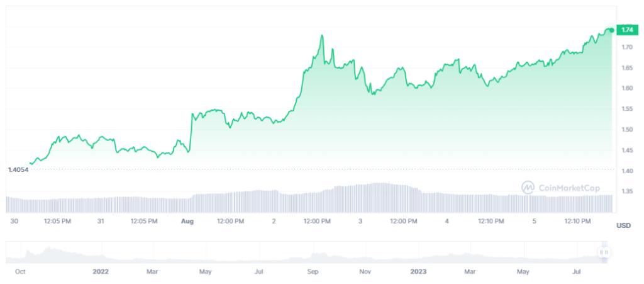Jump to Nov in the navigator timeline
Screen dimensions: 644x284
tap(365, 272)
